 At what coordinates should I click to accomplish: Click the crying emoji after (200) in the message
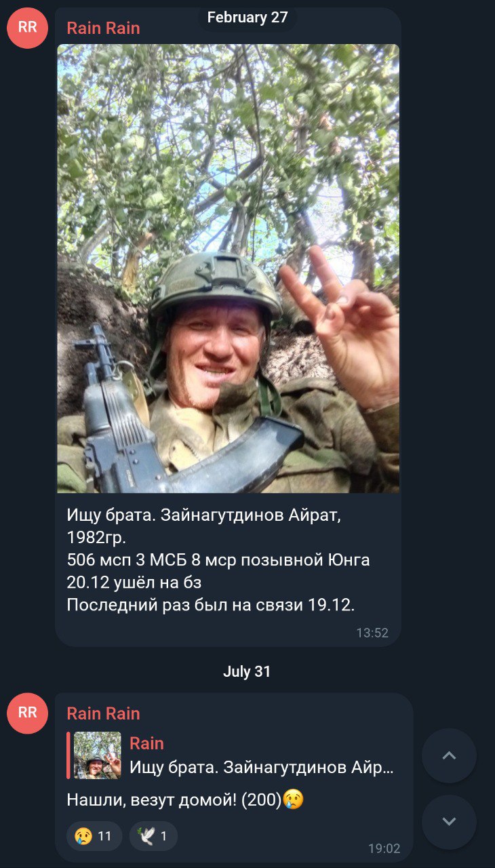coord(293,800)
